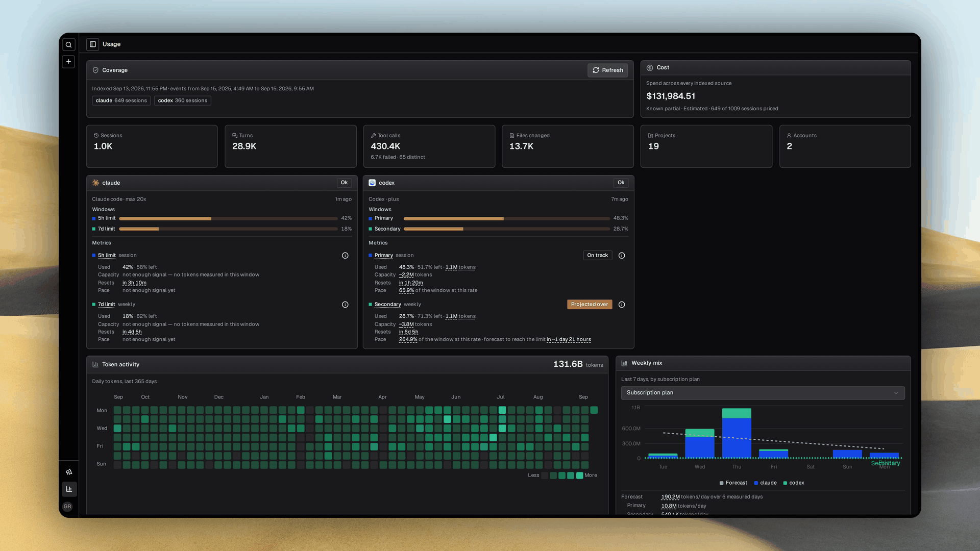Click the Weekly mix chart icon
Image resolution: width=980 pixels, height=551 pixels.
tap(624, 363)
